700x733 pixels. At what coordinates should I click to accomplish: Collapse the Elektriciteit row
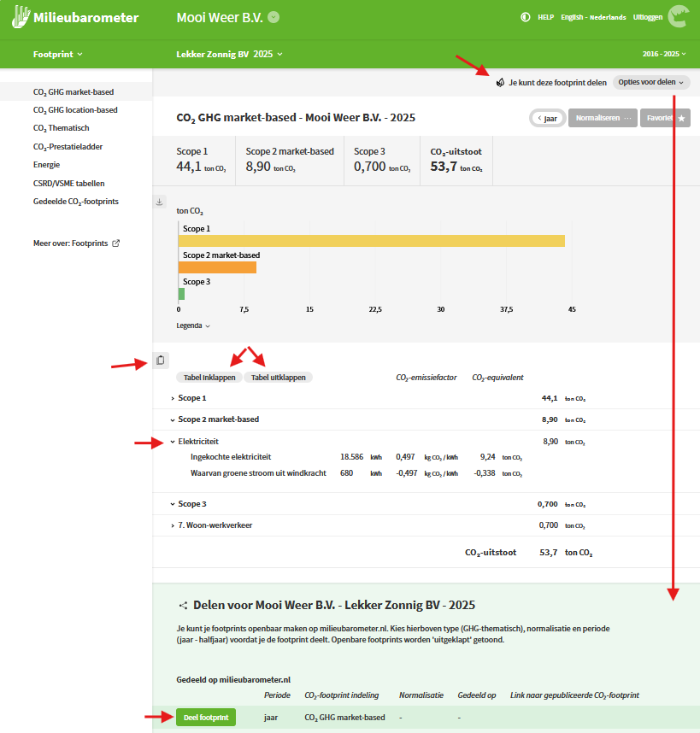coord(173,442)
